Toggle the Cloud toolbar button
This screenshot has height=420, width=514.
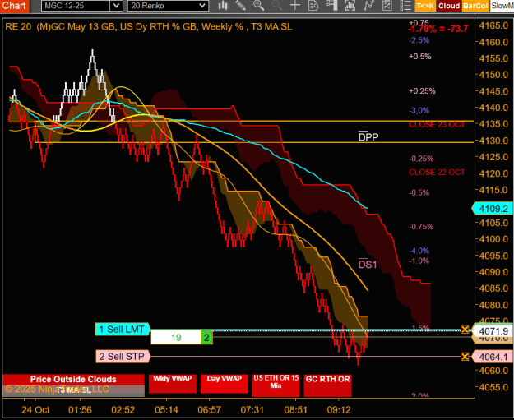449,6
